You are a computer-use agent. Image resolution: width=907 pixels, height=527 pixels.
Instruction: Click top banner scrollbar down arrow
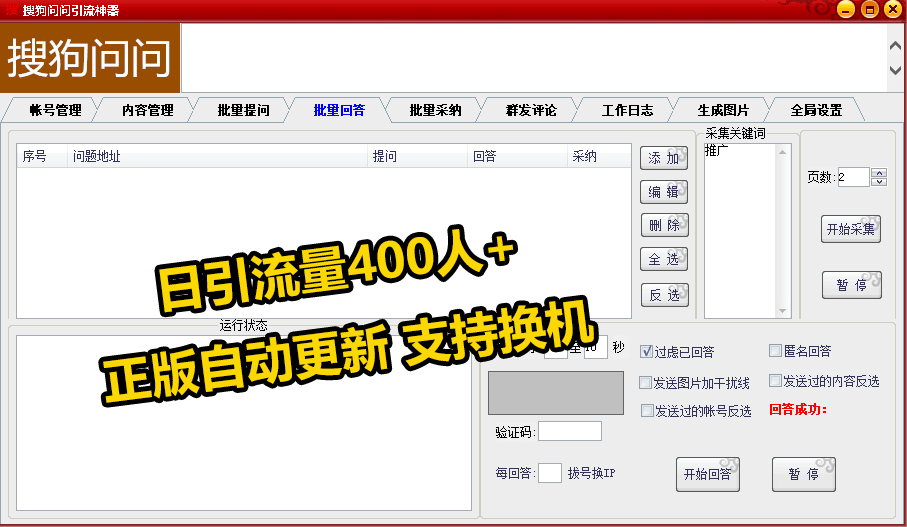895,70
